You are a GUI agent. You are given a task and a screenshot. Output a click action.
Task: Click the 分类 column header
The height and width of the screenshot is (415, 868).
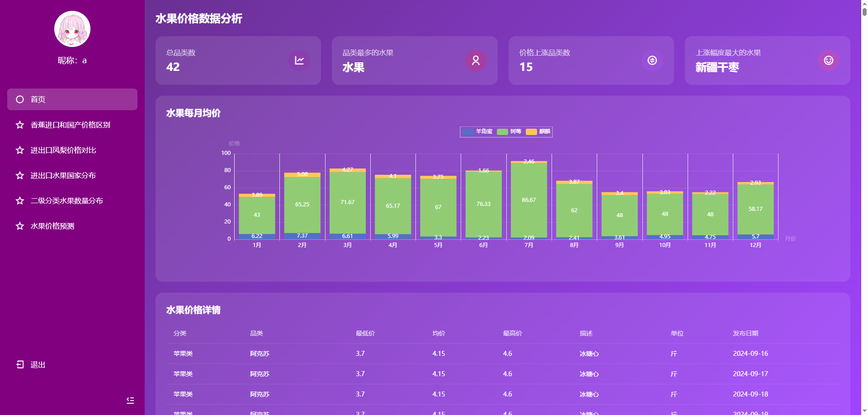(x=180, y=333)
